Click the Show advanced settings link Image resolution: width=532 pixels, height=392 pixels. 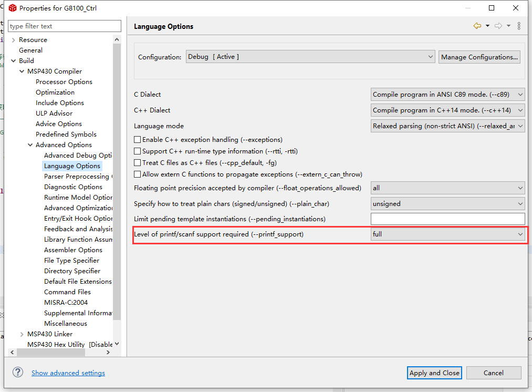coord(68,373)
